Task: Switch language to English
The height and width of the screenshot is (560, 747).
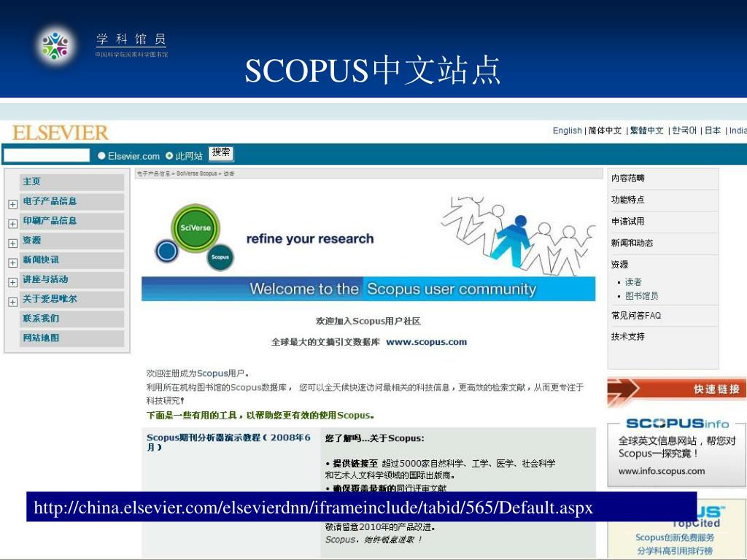Action: tap(567, 131)
